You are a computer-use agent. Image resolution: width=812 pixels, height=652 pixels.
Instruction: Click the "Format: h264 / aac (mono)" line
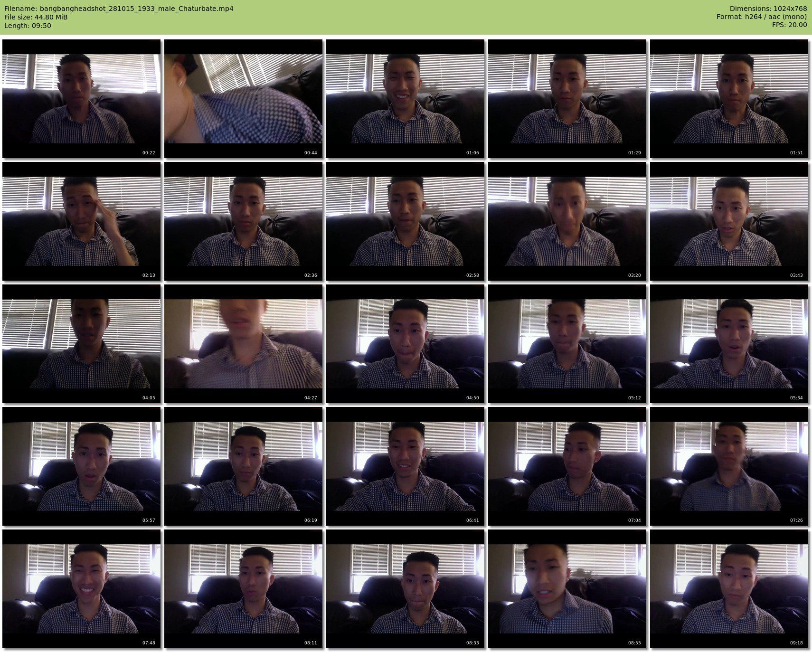point(762,17)
